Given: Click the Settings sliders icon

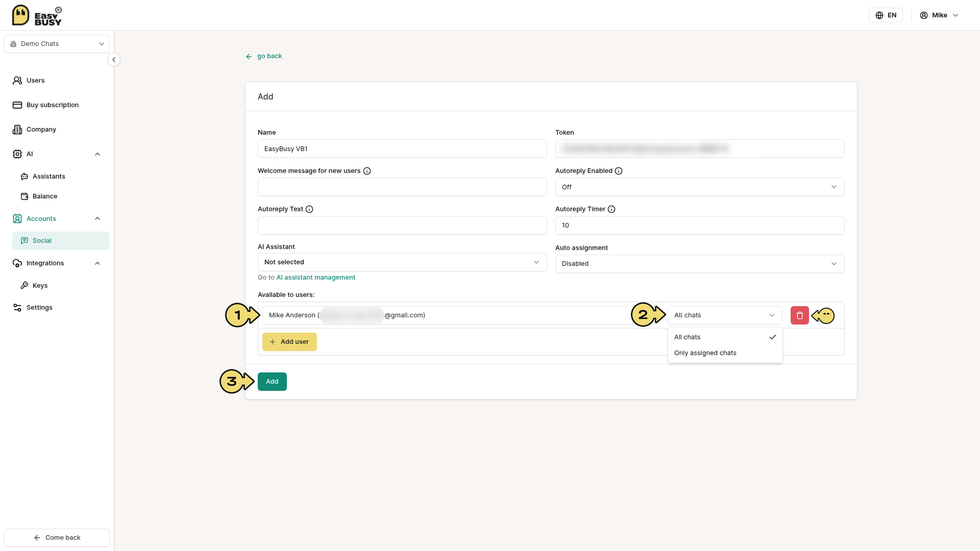Looking at the screenshot, I should pos(17,308).
